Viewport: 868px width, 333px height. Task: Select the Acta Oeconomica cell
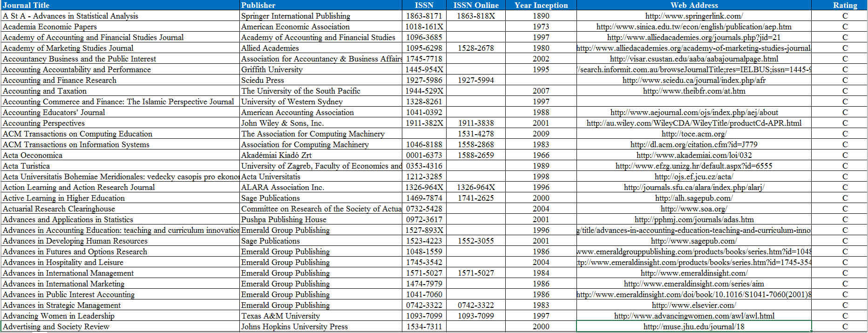tap(120, 155)
